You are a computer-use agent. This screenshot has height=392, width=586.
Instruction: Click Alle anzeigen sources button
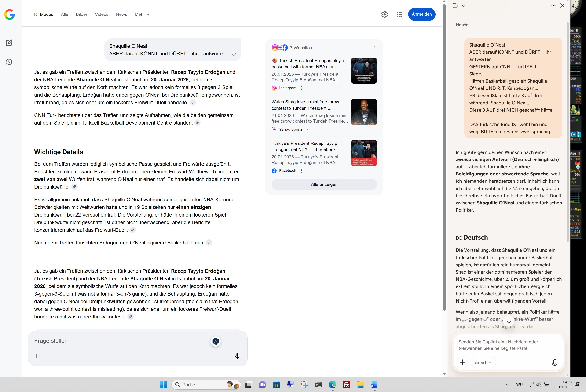click(324, 184)
